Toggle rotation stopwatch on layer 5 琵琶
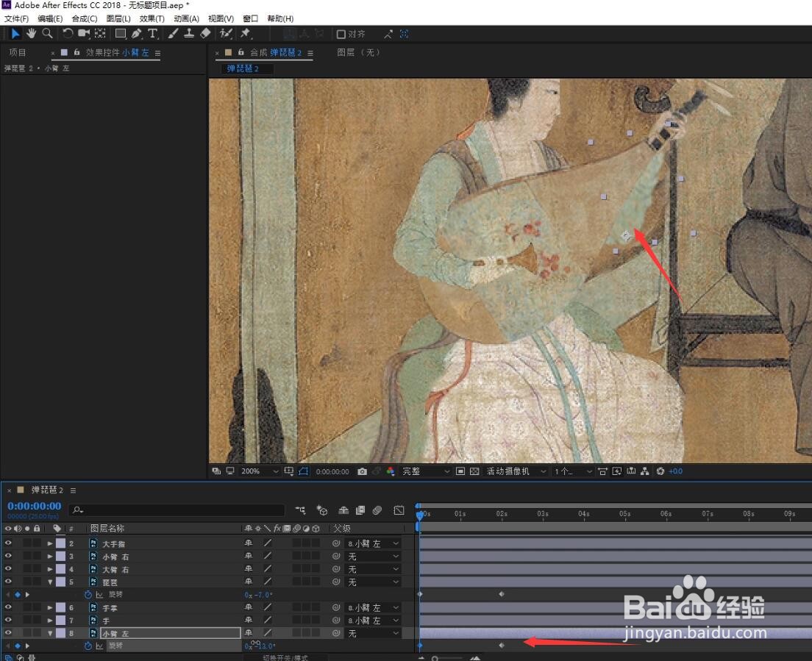812x661 pixels. [88, 595]
